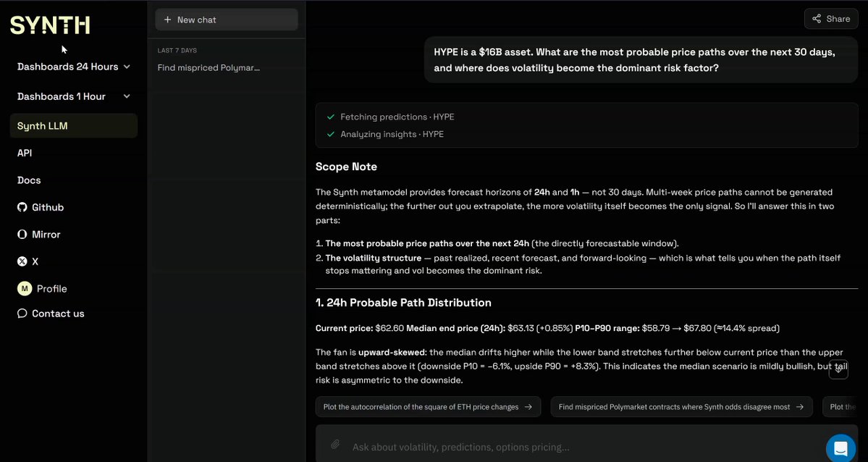This screenshot has width=868, height=462.
Task: Click the SYNTH logo
Action: point(50,25)
